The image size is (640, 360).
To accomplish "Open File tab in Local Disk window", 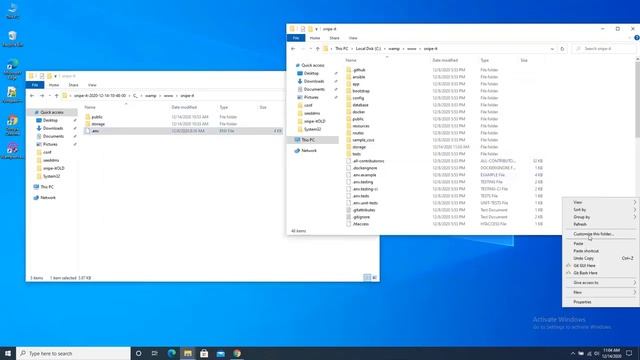I will [296, 38].
